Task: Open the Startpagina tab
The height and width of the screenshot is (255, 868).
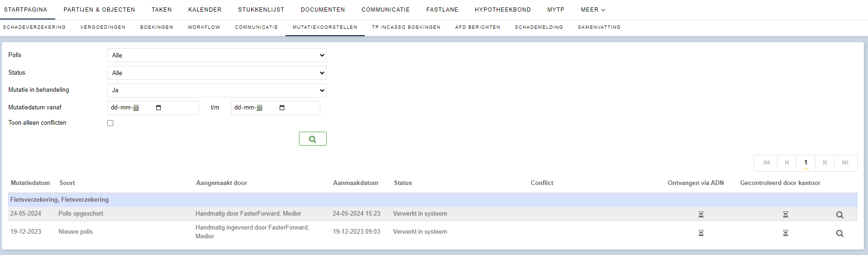Action: click(x=26, y=10)
